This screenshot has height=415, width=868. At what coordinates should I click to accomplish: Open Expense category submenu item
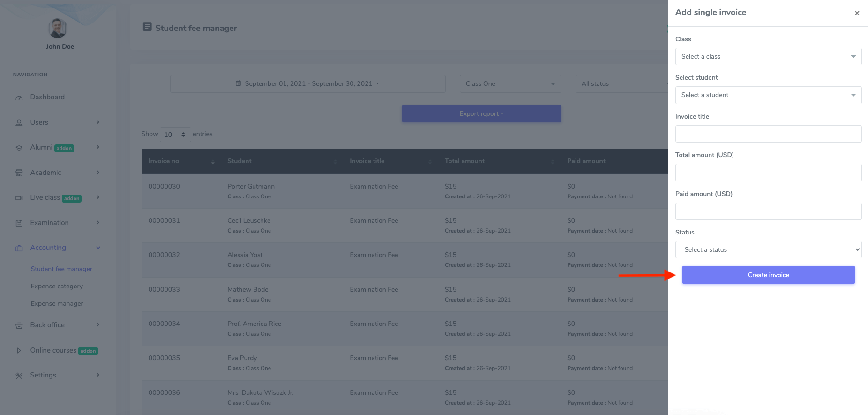point(57,287)
